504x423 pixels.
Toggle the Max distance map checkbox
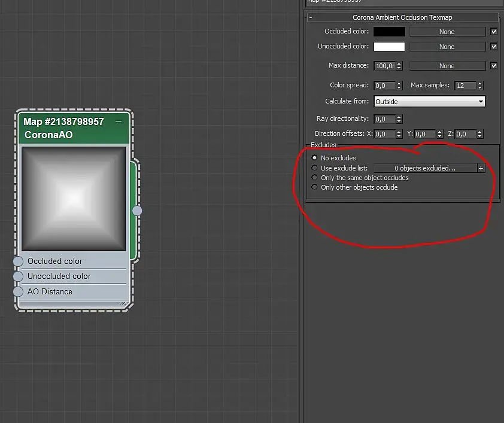pos(494,66)
